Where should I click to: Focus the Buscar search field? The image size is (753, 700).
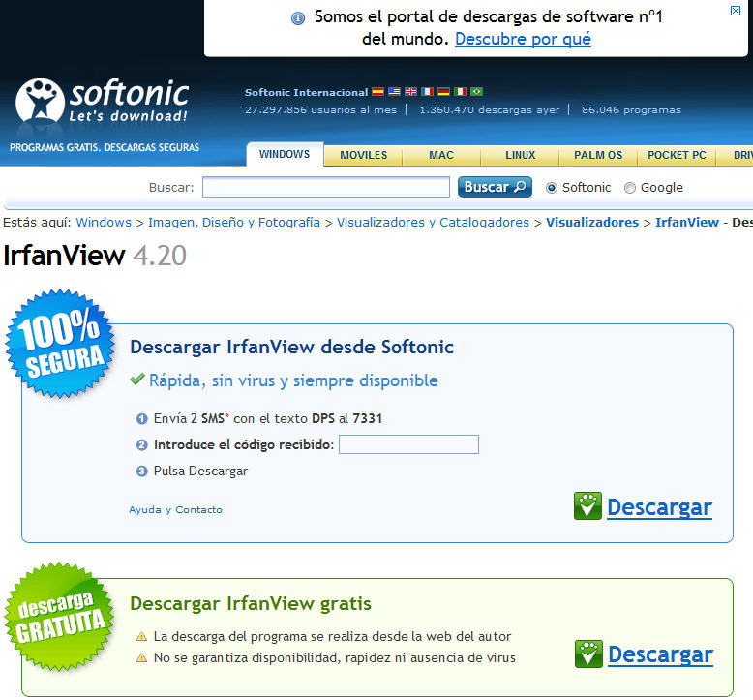point(326,187)
